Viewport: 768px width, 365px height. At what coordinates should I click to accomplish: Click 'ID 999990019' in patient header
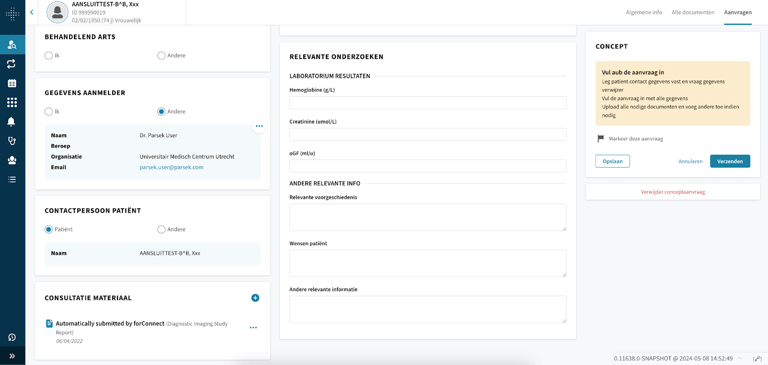click(89, 12)
